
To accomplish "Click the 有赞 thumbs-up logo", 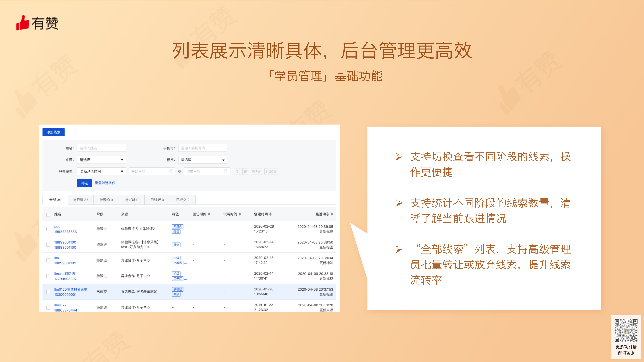I will click(37, 23).
